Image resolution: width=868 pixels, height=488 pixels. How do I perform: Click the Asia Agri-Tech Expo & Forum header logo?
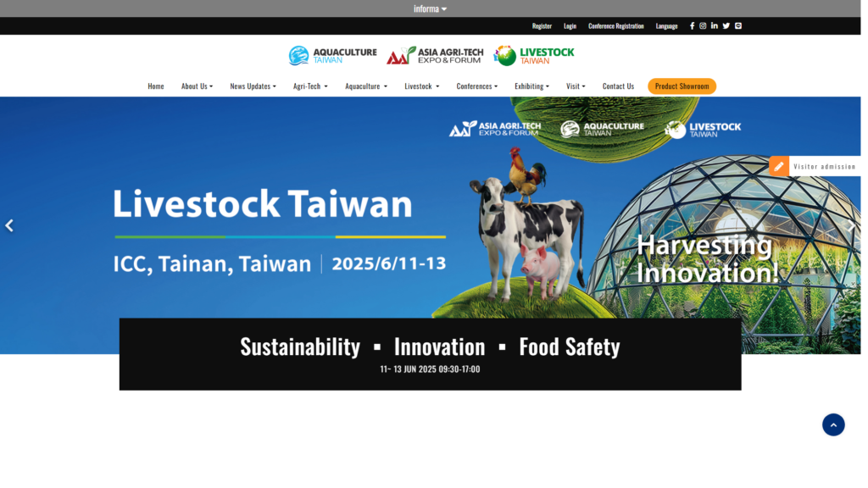(435, 55)
